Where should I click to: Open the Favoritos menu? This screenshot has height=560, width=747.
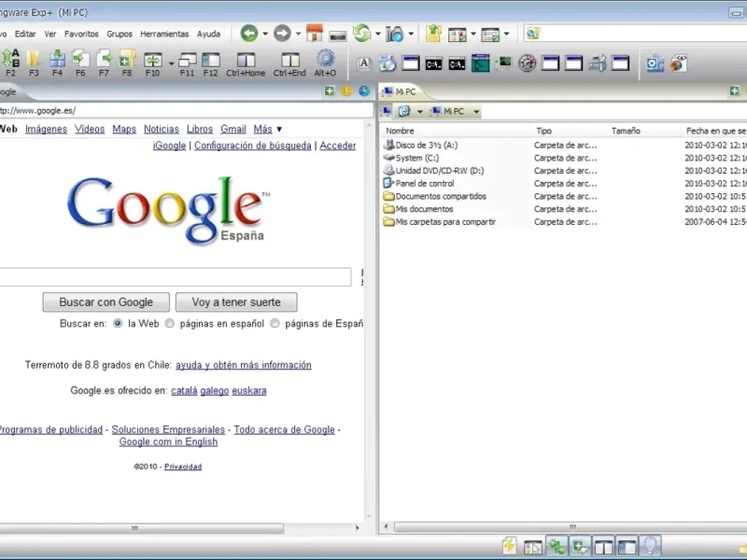(x=81, y=34)
